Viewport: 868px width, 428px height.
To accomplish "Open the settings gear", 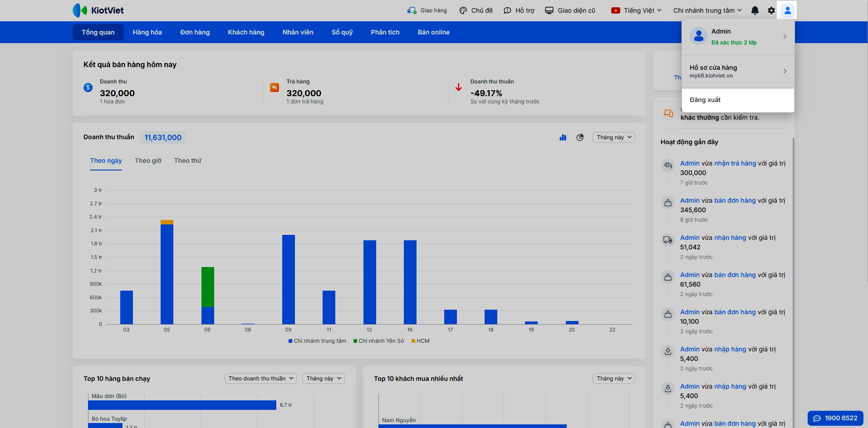I will click(771, 10).
